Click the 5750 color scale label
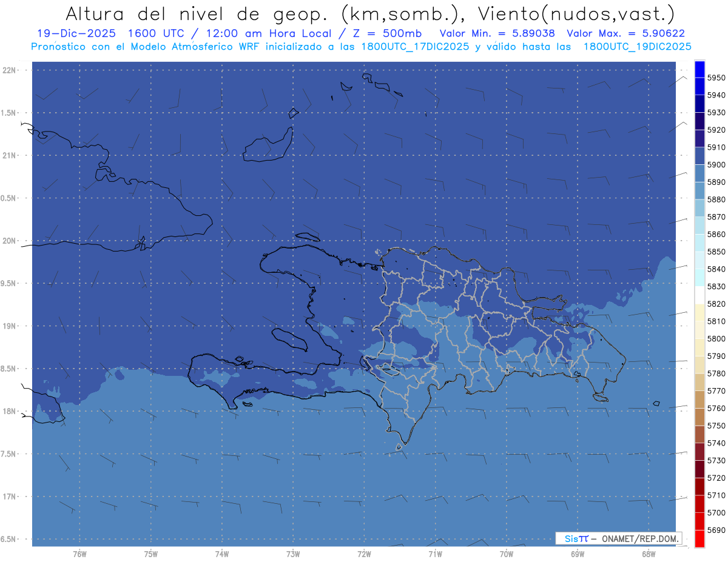The height and width of the screenshot is (562, 728). pos(716,426)
